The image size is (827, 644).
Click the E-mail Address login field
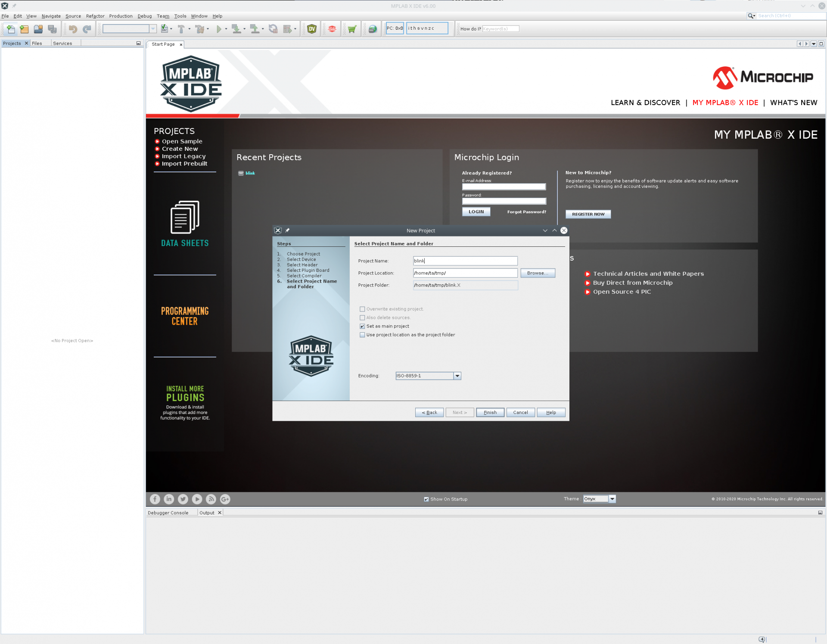click(x=504, y=187)
